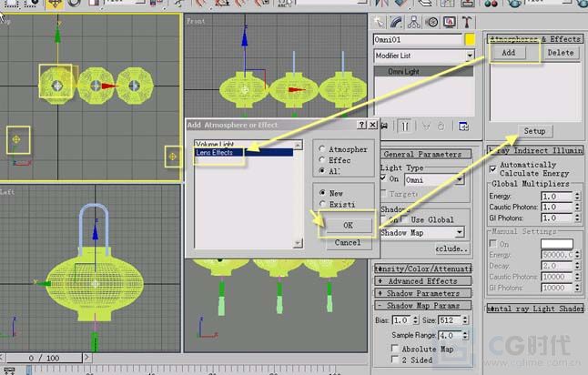
Task: Choose the New radio option
Action: (x=322, y=193)
